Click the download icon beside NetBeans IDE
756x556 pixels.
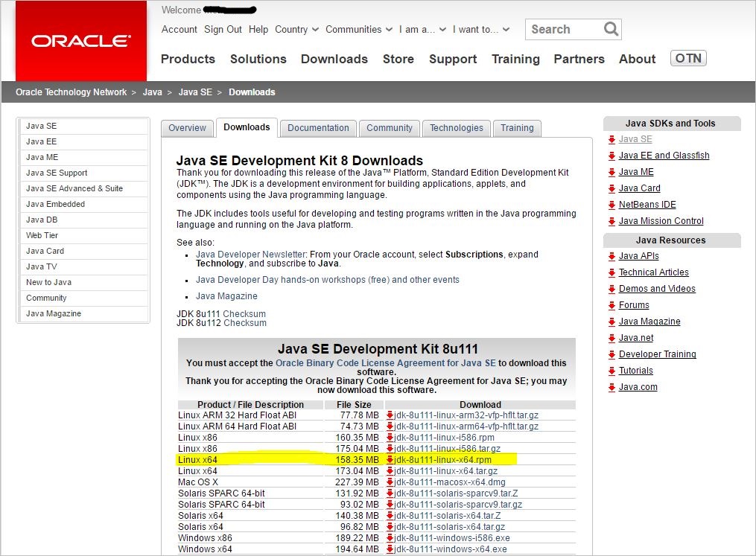613,205
